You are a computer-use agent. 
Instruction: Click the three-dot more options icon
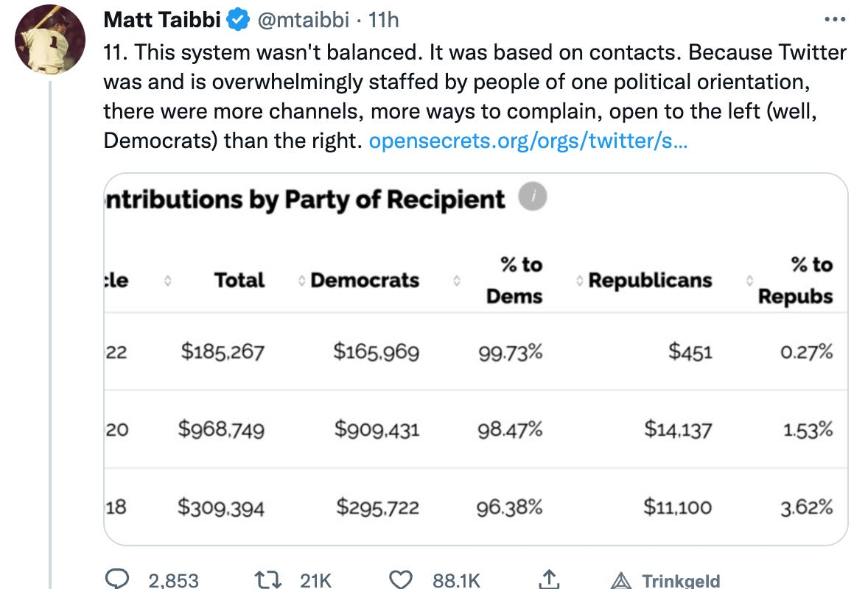(x=835, y=19)
